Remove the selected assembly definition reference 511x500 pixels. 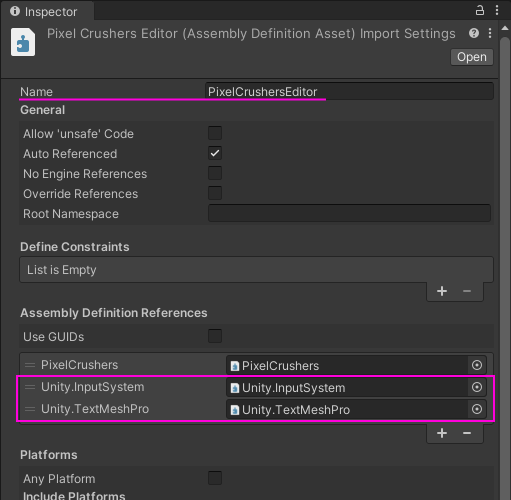[467, 433]
